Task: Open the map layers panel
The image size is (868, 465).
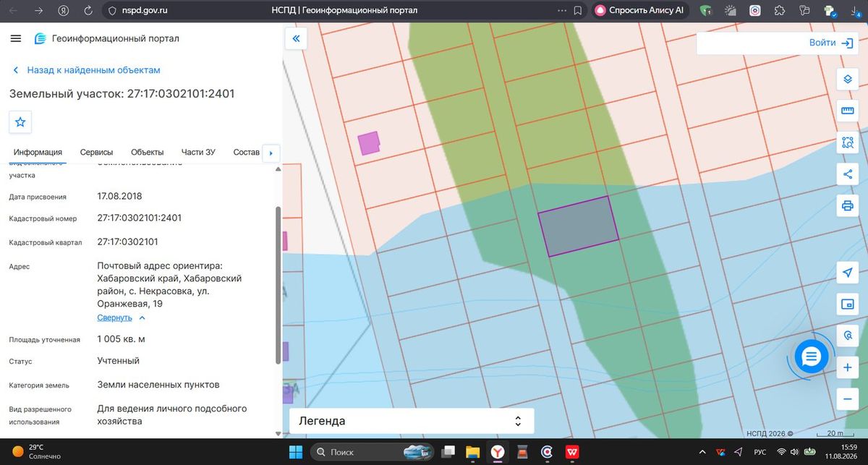Action: (848, 80)
